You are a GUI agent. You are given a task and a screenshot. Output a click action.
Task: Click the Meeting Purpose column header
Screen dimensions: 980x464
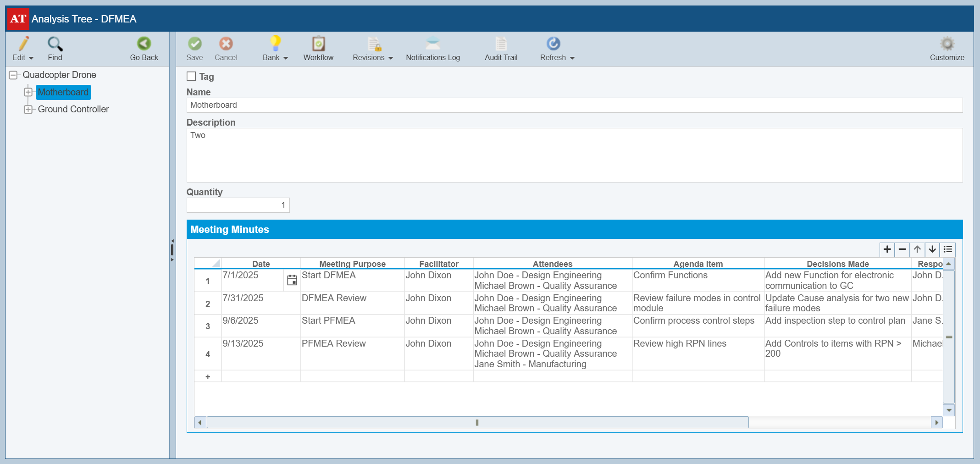[x=352, y=264]
